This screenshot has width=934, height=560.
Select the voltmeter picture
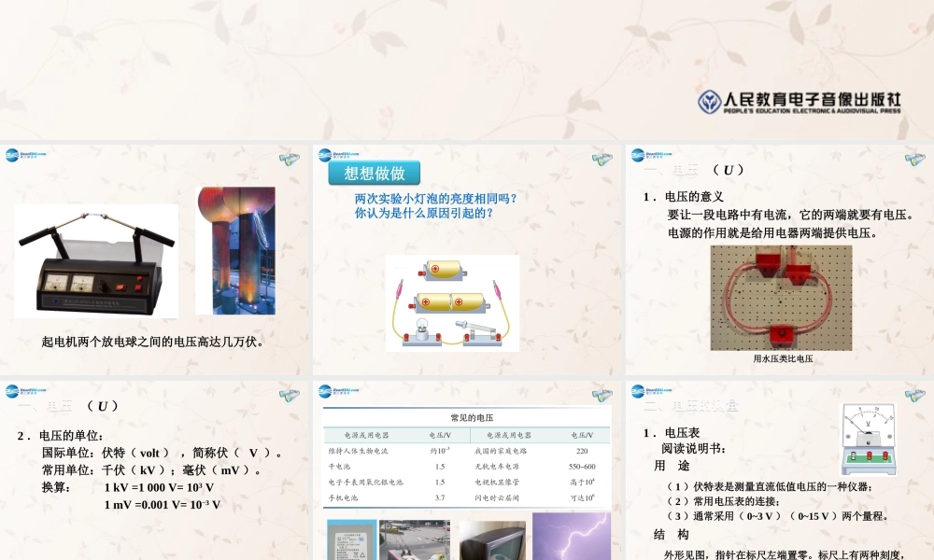869,440
